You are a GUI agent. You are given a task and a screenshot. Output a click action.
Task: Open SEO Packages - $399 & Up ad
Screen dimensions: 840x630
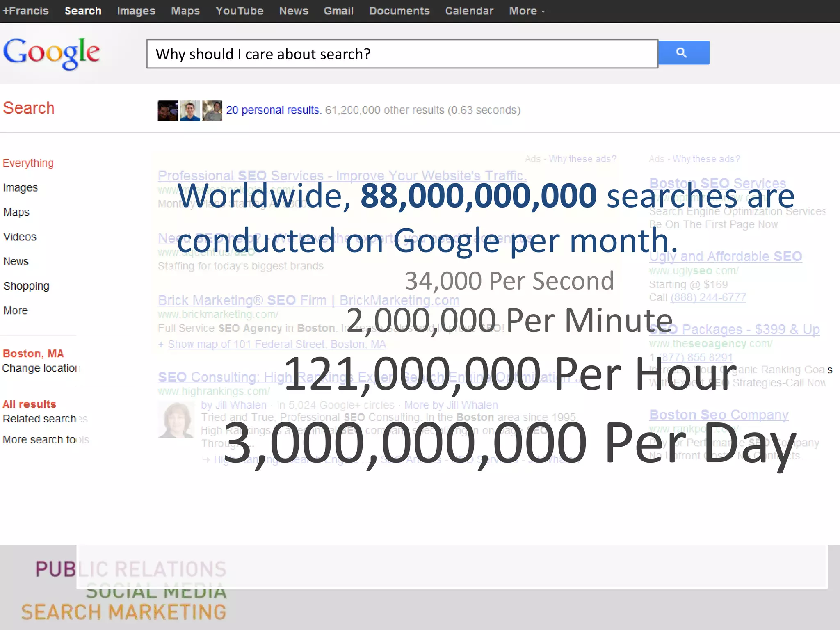pos(735,329)
